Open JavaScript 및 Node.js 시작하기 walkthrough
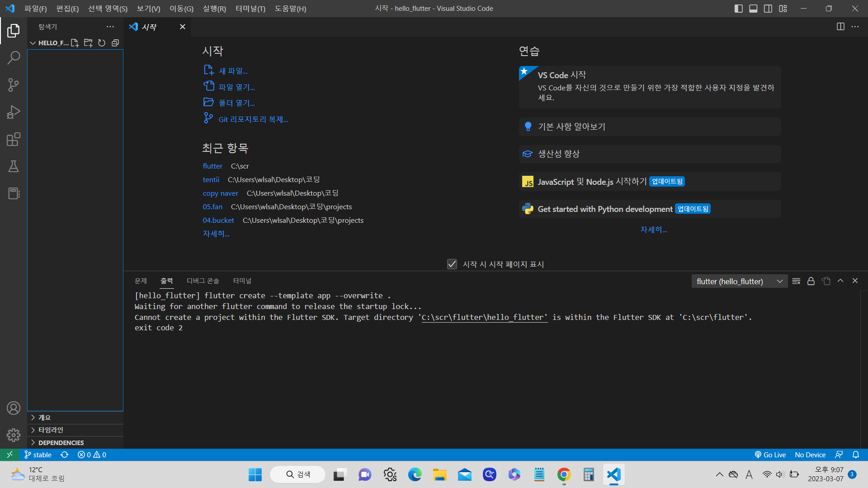The height and width of the screenshot is (488, 868). [x=650, y=182]
